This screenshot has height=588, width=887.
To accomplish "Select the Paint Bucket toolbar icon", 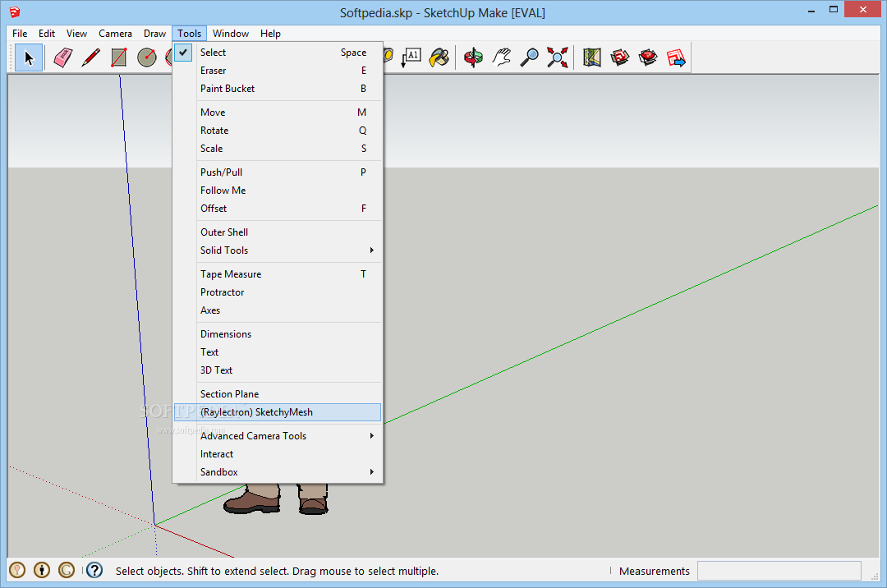I will coord(439,57).
